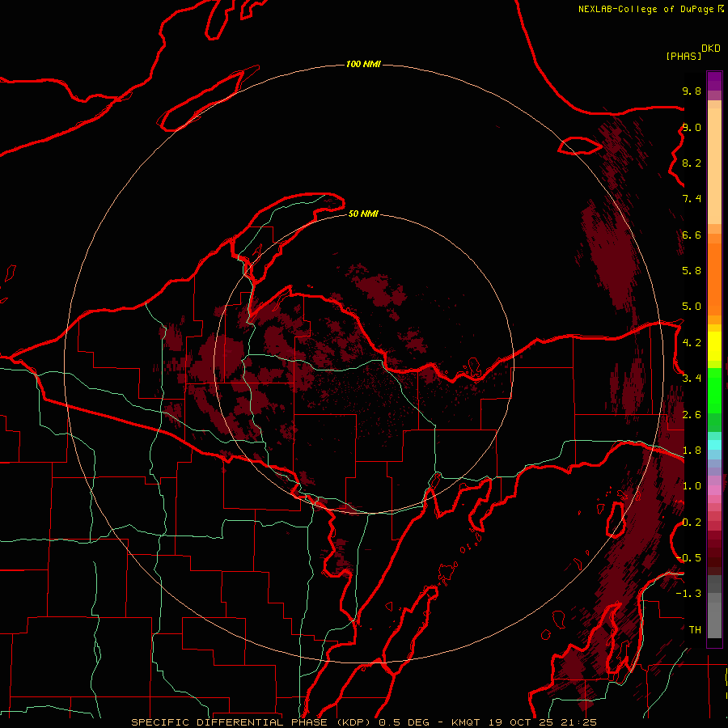Click the 1.0 value on the color scale
The width and height of the screenshot is (728, 728).
[692, 486]
